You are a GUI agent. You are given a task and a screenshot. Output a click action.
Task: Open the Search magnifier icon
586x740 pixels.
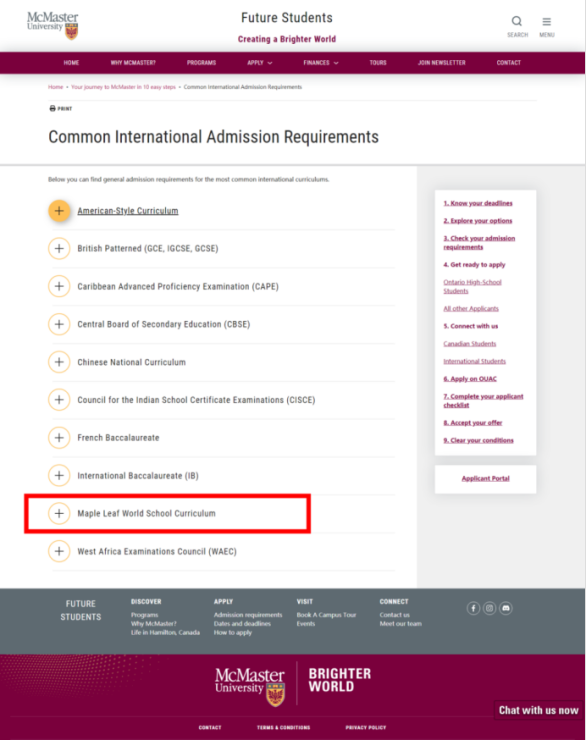pos(517,21)
